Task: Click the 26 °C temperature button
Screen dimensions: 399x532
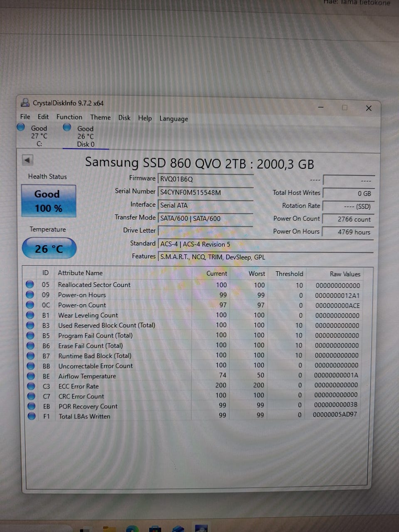Action: point(49,249)
